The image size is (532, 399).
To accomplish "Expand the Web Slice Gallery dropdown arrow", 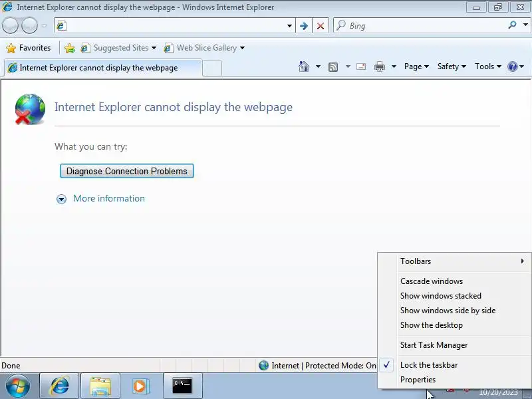I will click(x=242, y=48).
